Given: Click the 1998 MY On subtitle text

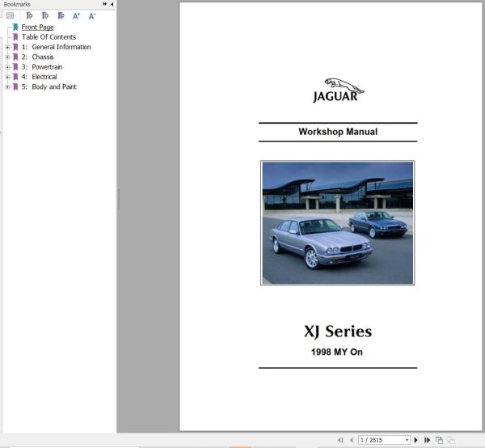Looking at the screenshot, I should pyautogui.click(x=337, y=352).
